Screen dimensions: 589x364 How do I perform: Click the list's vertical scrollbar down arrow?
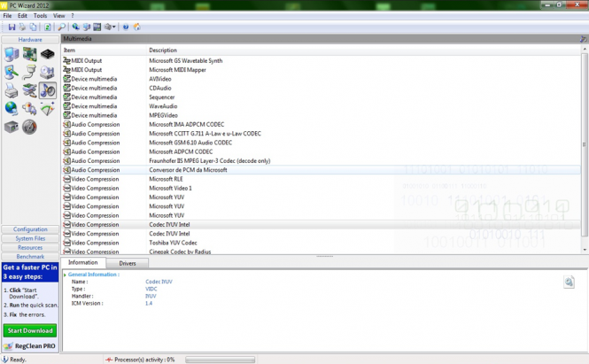coord(585,250)
